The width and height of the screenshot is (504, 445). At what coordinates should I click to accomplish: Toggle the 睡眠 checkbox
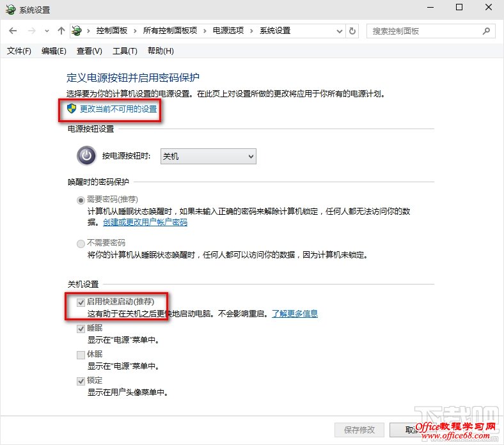point(81,329)
